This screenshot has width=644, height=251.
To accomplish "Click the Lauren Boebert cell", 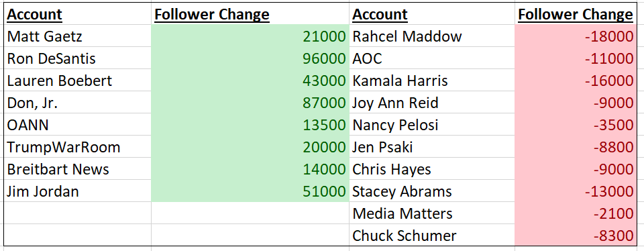I will (78, 81).
